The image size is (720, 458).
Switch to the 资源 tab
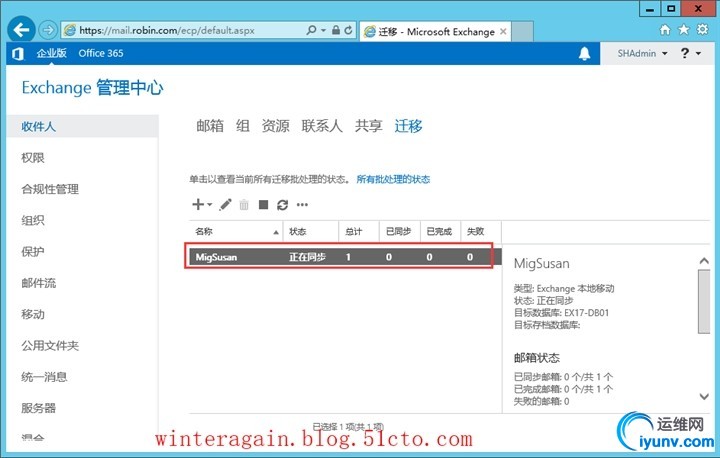pyautogui.click(x=276, y=125)
